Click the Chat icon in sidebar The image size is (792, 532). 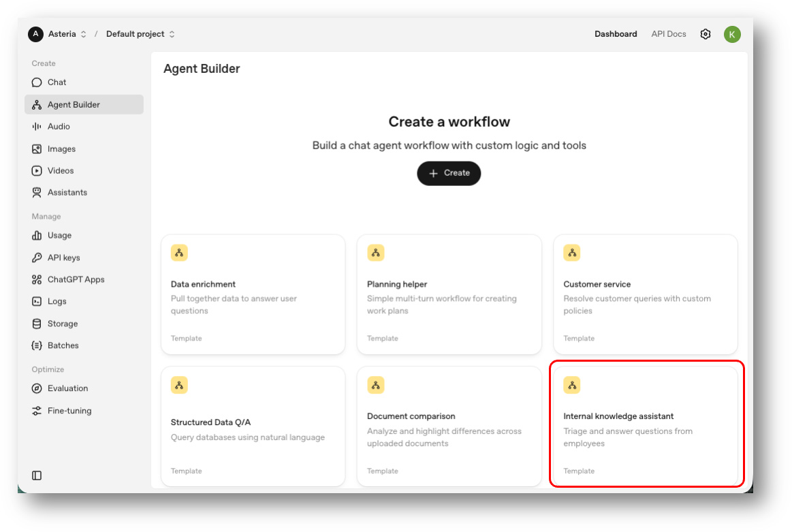[37, 82]
